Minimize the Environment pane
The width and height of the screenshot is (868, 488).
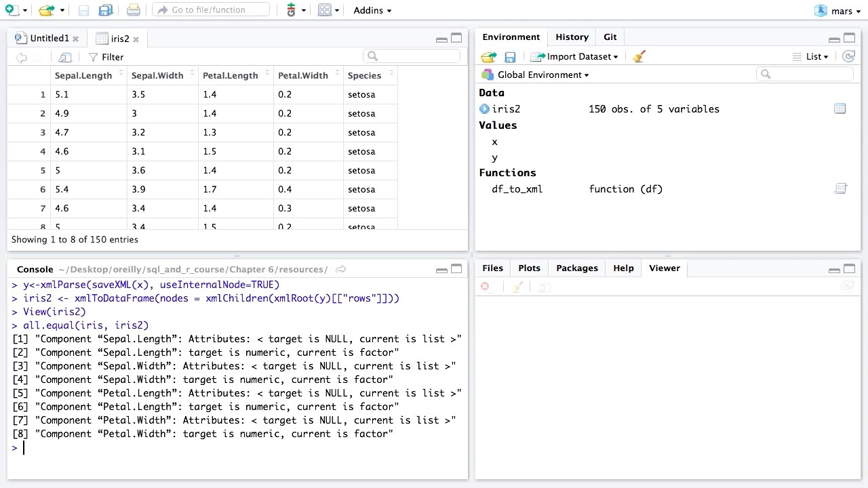[834, 39]
